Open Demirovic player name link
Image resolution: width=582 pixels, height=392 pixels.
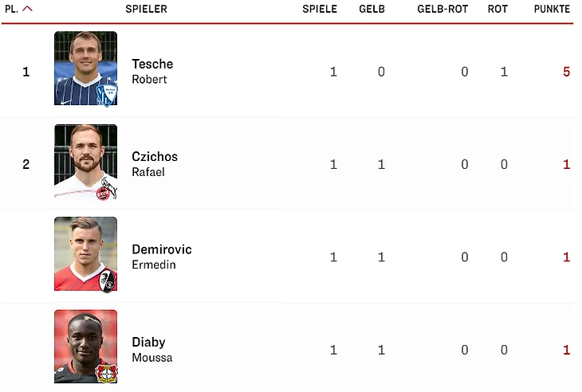tap(162, 249)
